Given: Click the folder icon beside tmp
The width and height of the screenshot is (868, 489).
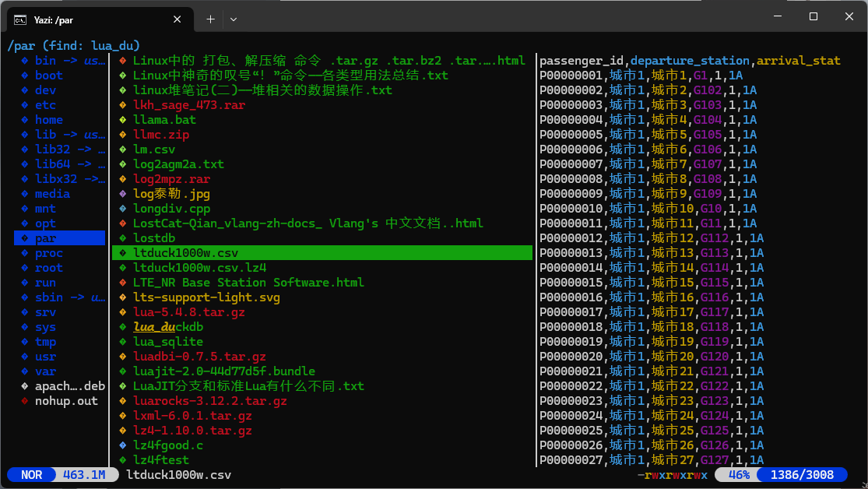Looking at the screenshot, I should [24, 342].
